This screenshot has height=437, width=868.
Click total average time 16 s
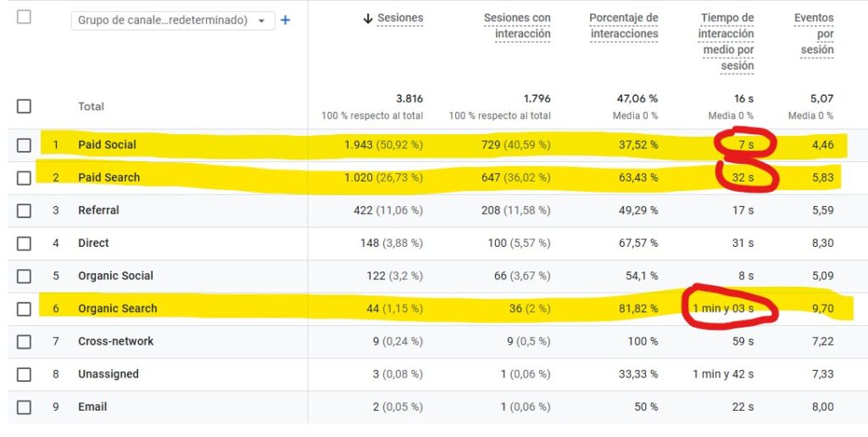point(744,98)
